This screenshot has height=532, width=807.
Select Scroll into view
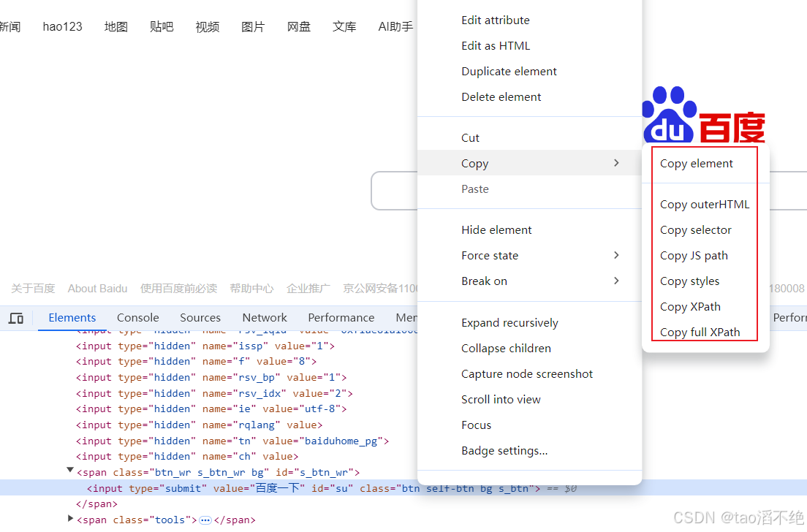click(x=500, y=399)
